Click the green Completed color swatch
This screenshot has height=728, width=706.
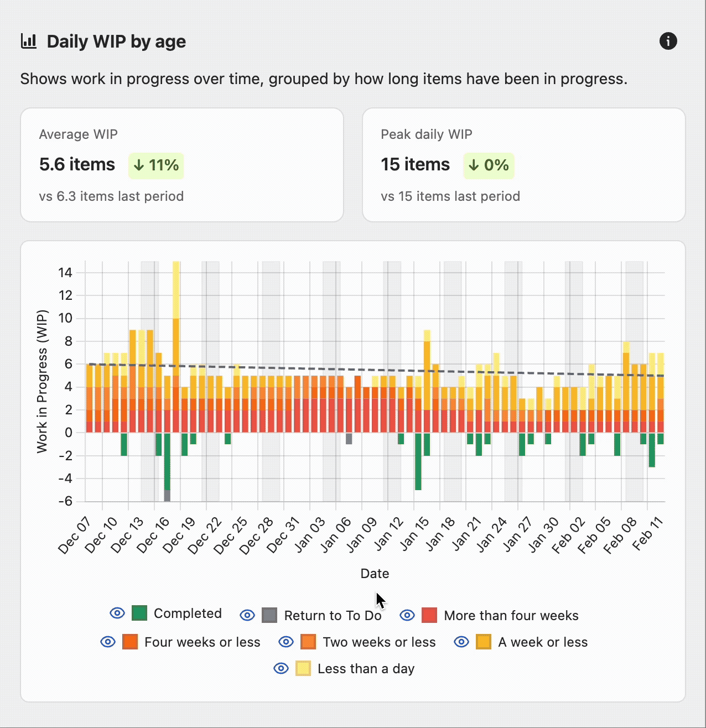pos(139,613)
